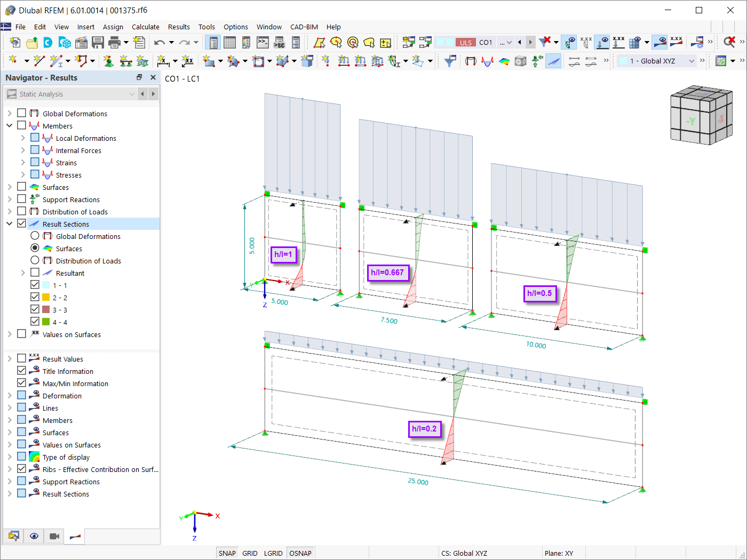Screen dimensions: 747x560
Task: Collapse the Result Sections tree node
Action: [x=10, y=224]
